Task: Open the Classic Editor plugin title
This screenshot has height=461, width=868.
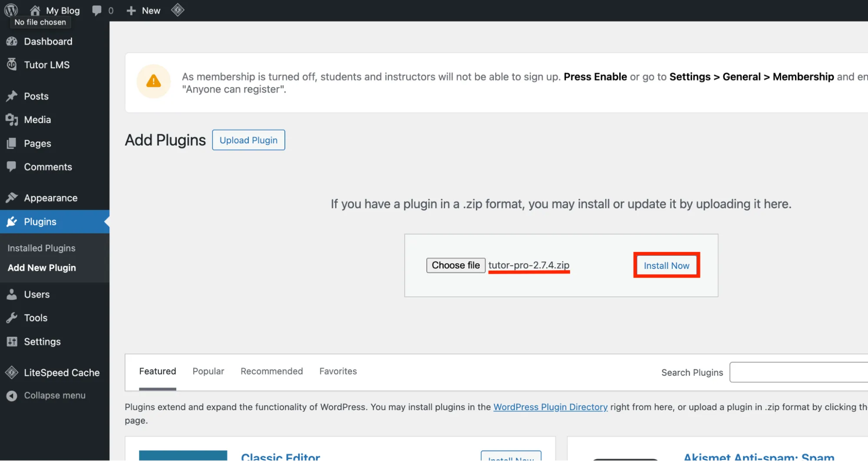Action: pos(281,456)
